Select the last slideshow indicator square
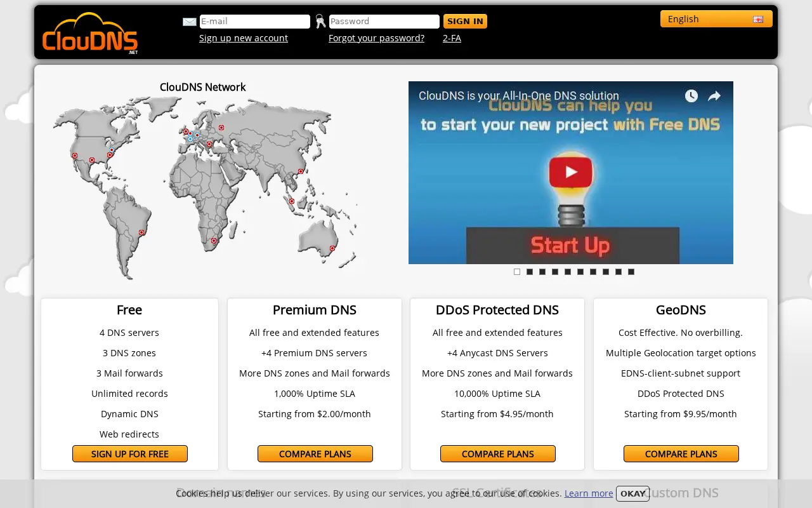Screen dimensions: 812x508 631,272
